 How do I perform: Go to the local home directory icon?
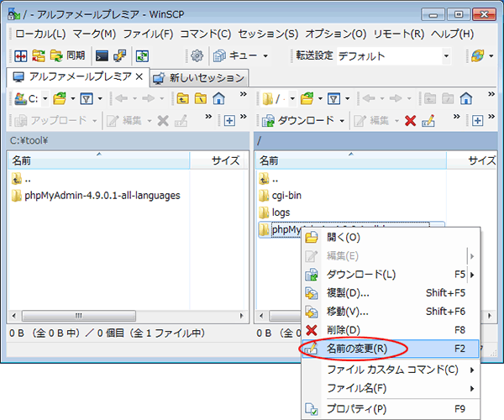218,98
